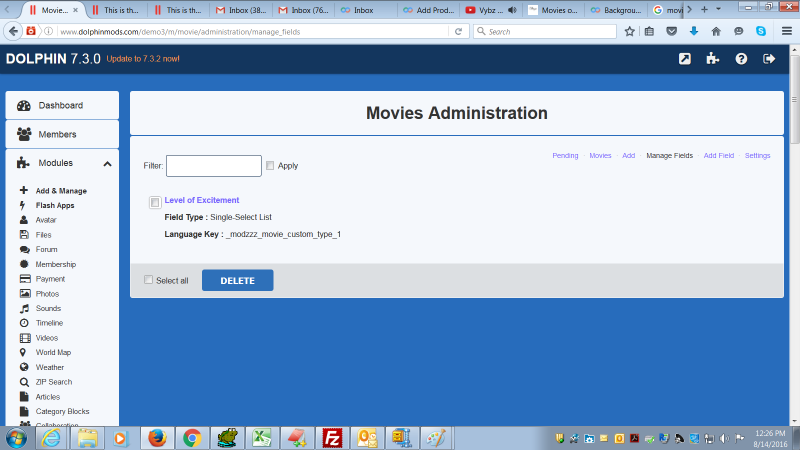
Task: Open the Forum module
Action: [46, 249]
